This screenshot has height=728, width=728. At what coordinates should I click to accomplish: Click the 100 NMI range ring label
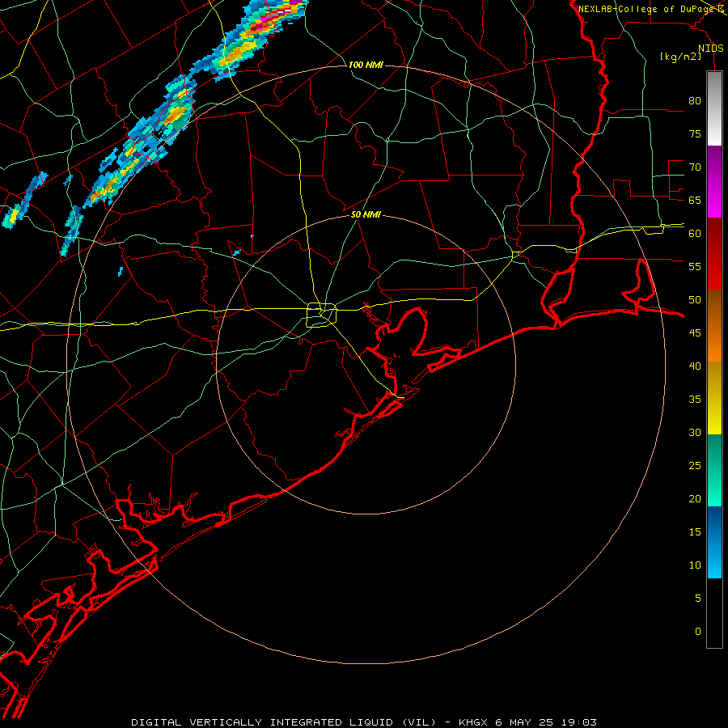[x=366, y=65]
